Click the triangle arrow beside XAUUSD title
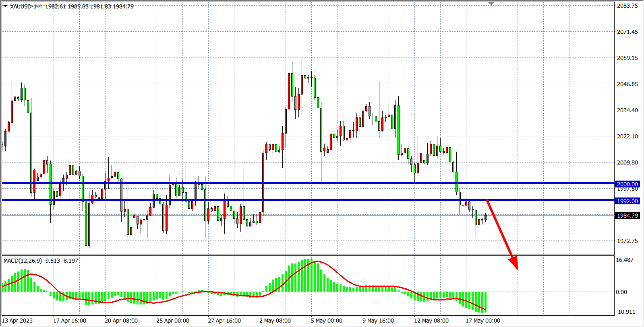This screenshot has width=644, height=327. coord(5,6)
